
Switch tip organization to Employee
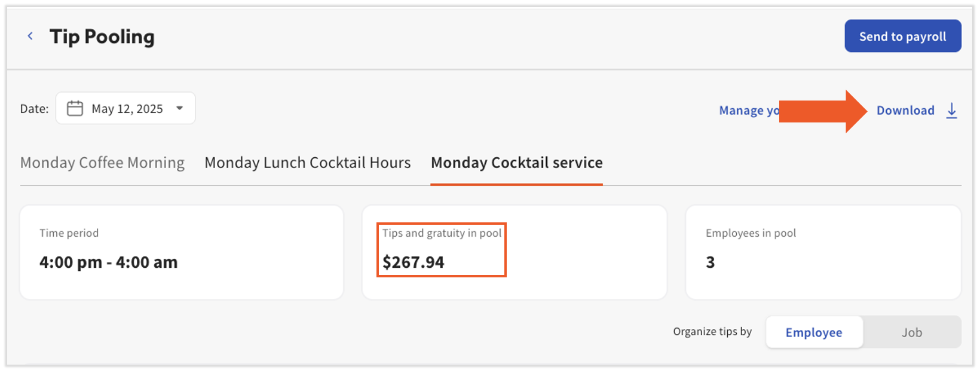tap(813, 332)
